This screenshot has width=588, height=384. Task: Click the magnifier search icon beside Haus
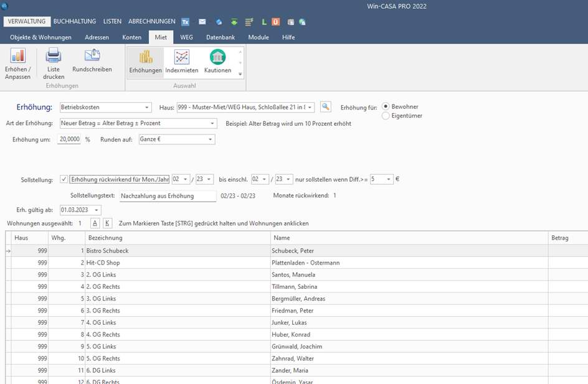pos(326,107)
